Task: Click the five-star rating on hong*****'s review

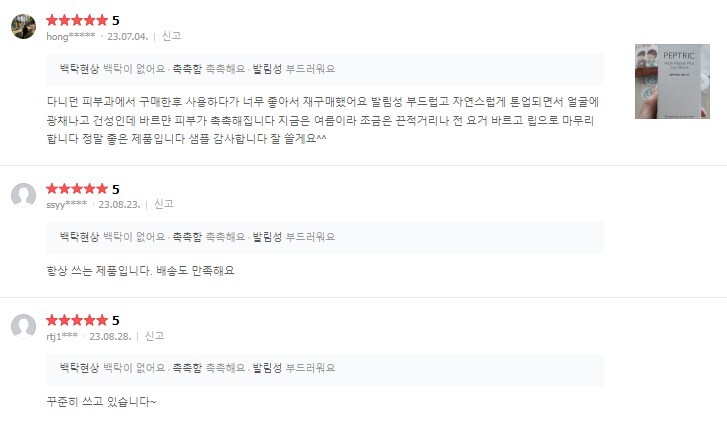Action: pos(77,20)
